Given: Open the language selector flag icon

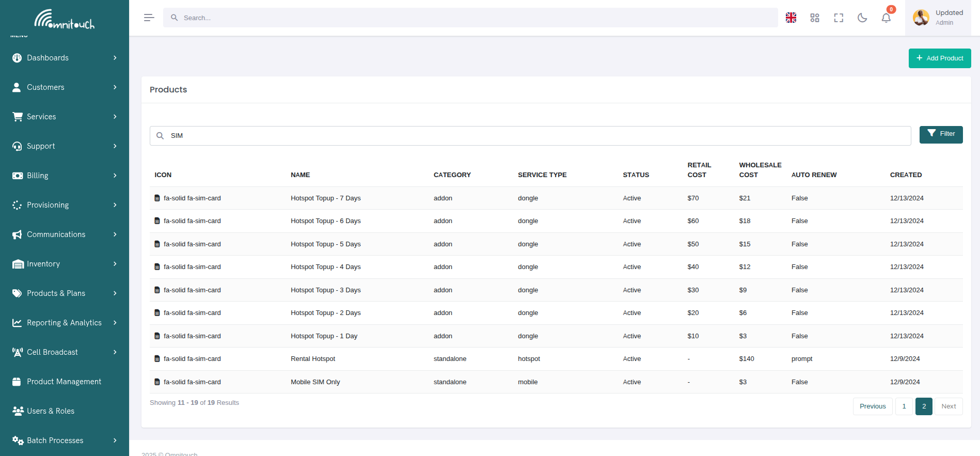Looking at the screenshot, I should (x=791, y=18).
